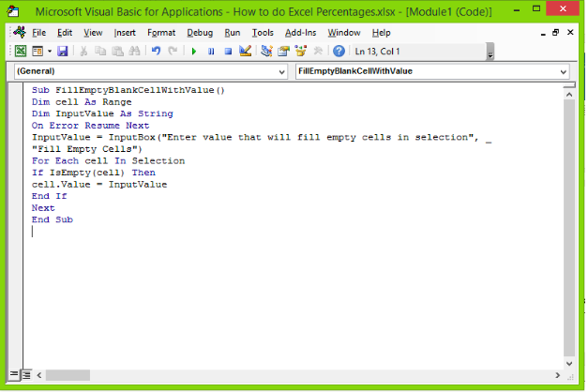
Task: Click the horizontal scroll left arrow
Action: tap(39, 375)
